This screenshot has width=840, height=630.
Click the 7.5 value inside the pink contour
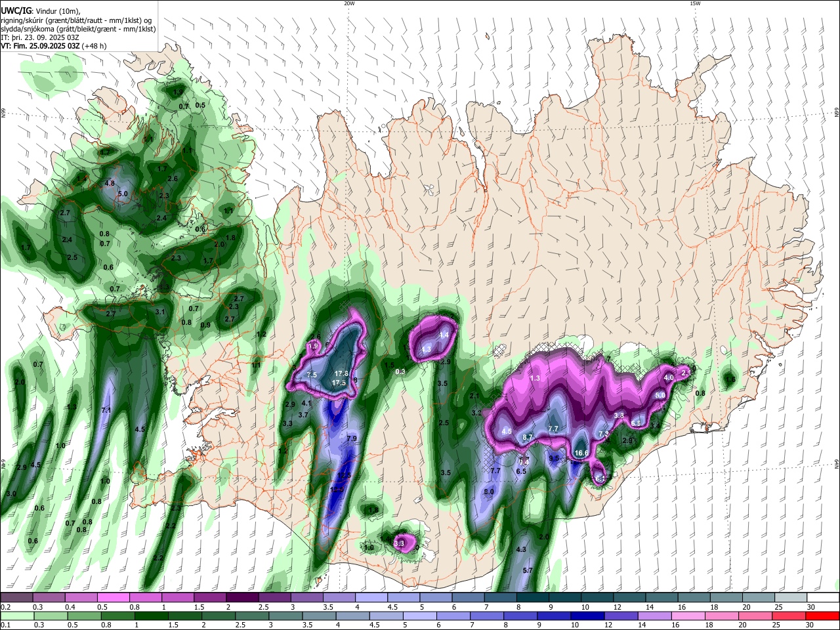coord(312,375)
